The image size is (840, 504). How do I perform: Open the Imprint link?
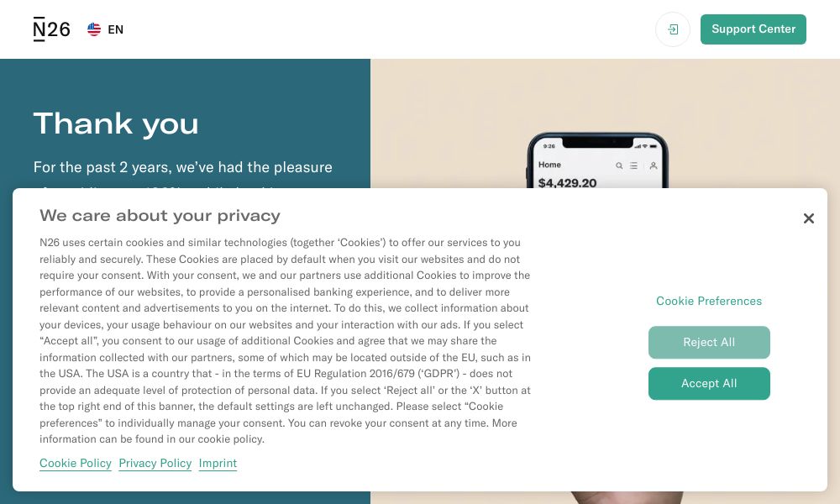point(218,464)
